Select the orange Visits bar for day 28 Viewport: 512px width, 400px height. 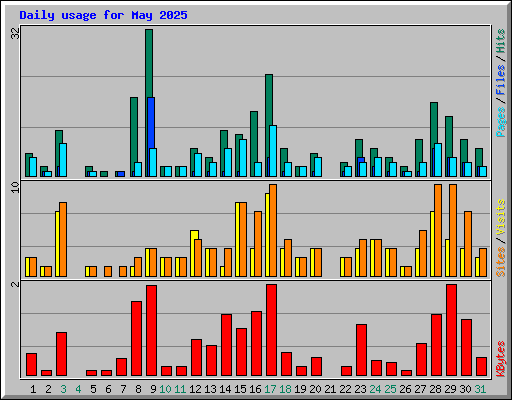[438, 231]
